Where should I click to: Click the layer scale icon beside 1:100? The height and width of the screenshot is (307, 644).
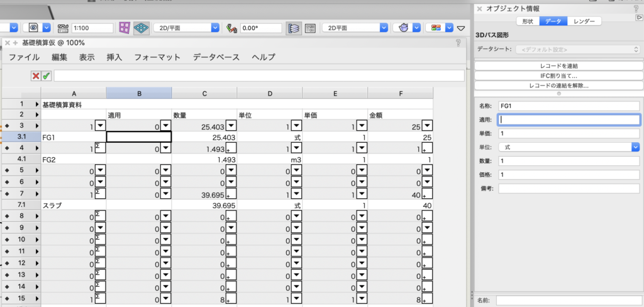coord(63,28)
